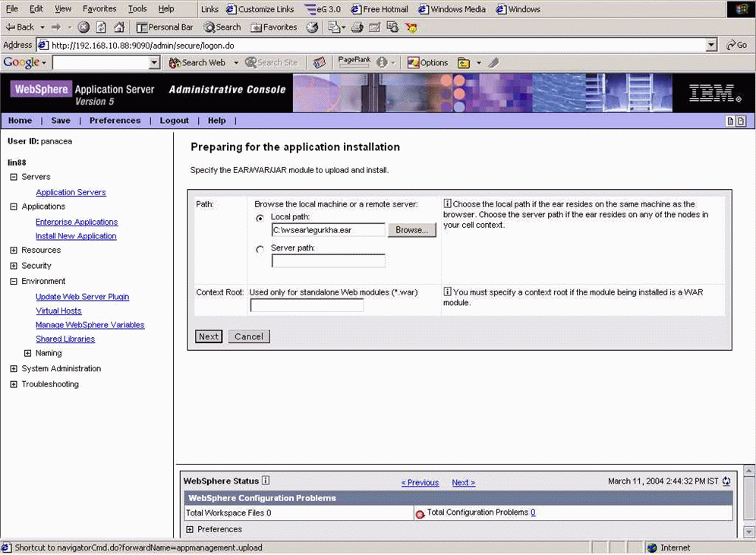Click the Google toolbar news icon
This screenshot has width=756, height=555.
pyautogui.click(x=320, y=63)
